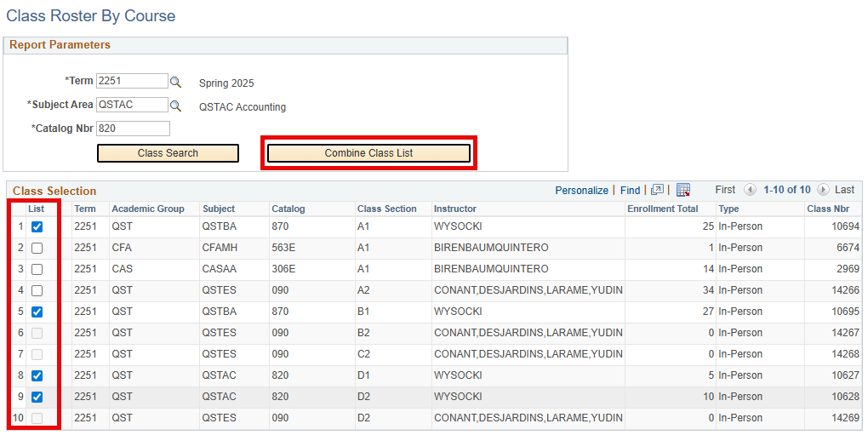Download grid to Excel spreadsheet icon
Image resolution: width=868 pixels, height=435 pixels.
(x=682, y=190)
